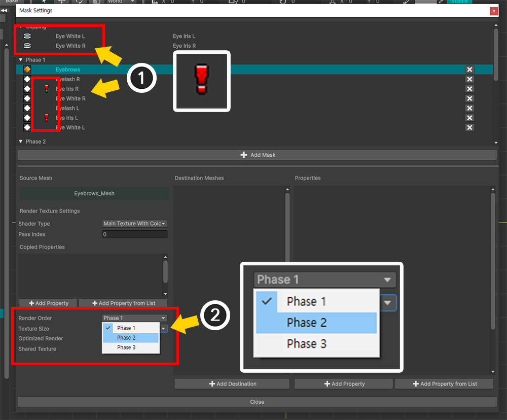The height and width of the screenshot is (420, 507).
Task: Click the red warning icon on Eye Iris R
Action: click(x=47, y=89)
